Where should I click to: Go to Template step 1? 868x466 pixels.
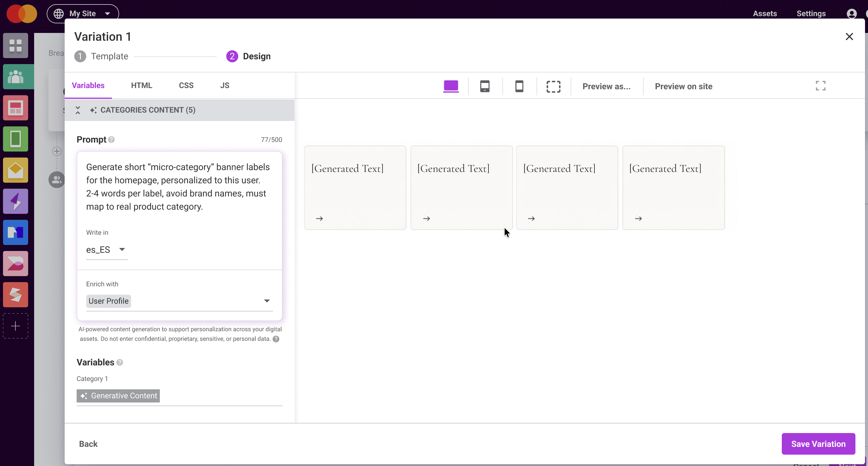tap(101, 56)
